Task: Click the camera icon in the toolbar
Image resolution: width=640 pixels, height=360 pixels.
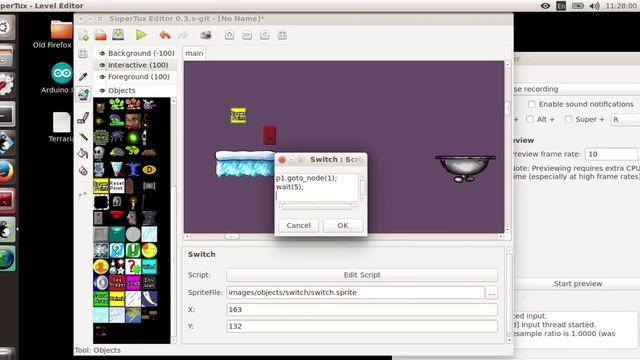Action: (206, 35)
